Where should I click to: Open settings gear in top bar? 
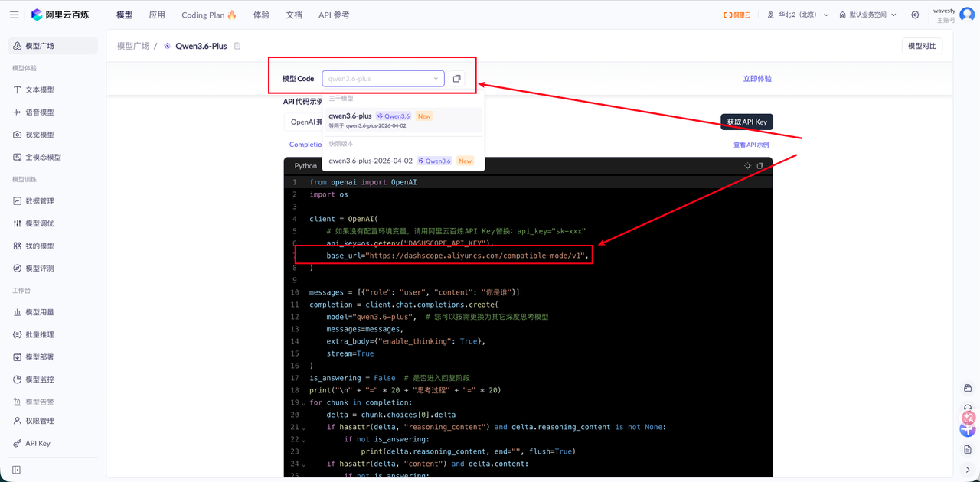tap(915, 15)
